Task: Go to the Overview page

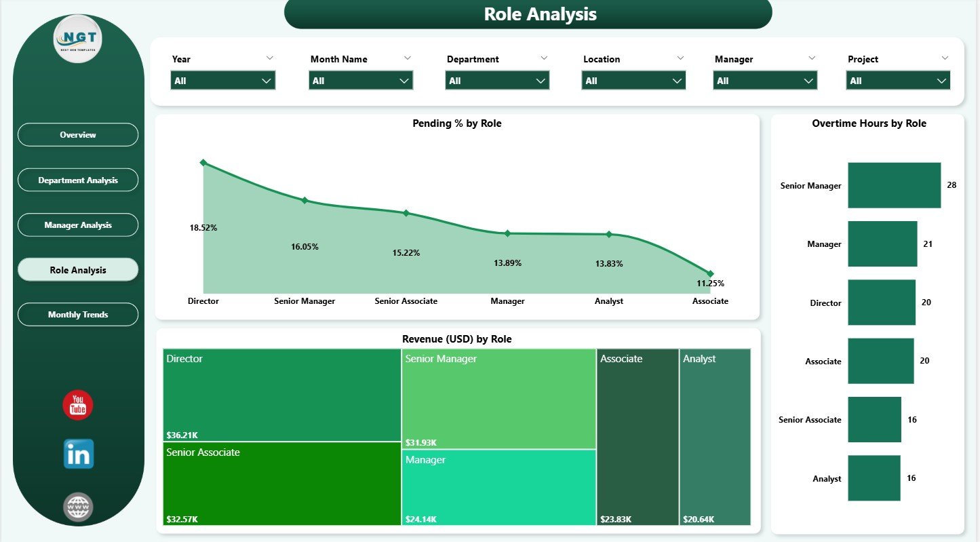Action: pos(78,135)
